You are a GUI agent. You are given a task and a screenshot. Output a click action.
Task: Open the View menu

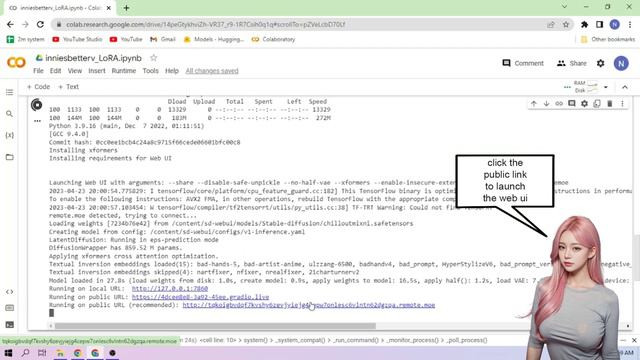(x=75, y=71)
